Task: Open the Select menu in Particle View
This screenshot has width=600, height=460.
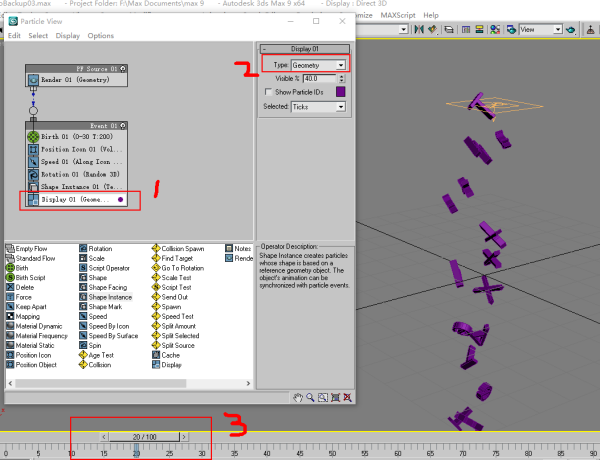Action: [x=38, y=36]
